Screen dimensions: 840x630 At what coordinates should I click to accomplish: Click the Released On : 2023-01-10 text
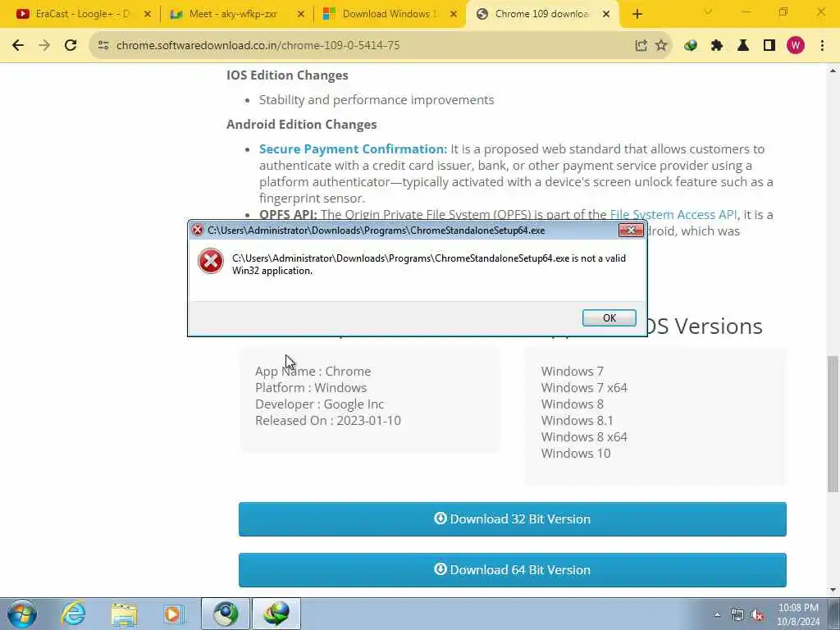(328, 421)
